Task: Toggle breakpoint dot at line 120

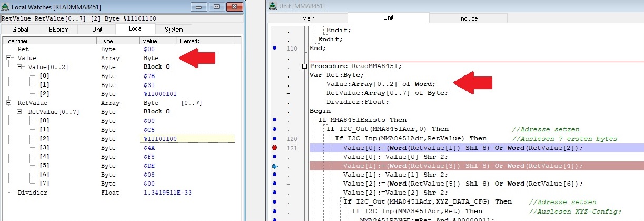Action: coord(274,139)
